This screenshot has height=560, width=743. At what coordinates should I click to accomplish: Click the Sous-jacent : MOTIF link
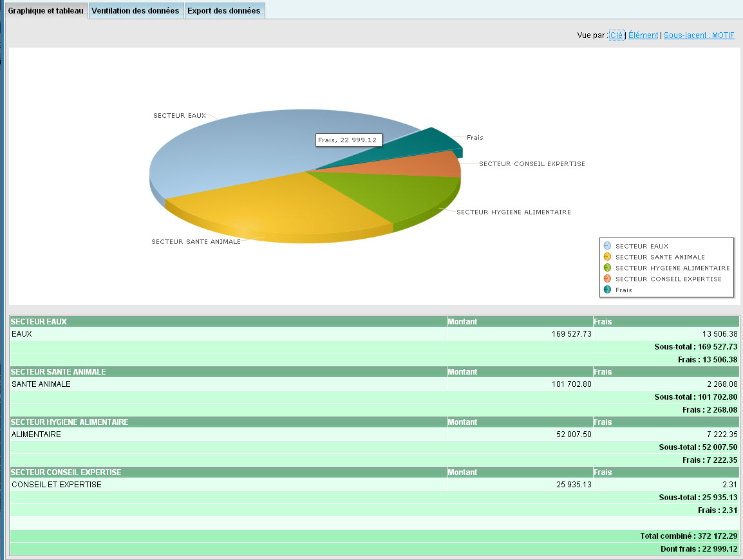point(699,35)
